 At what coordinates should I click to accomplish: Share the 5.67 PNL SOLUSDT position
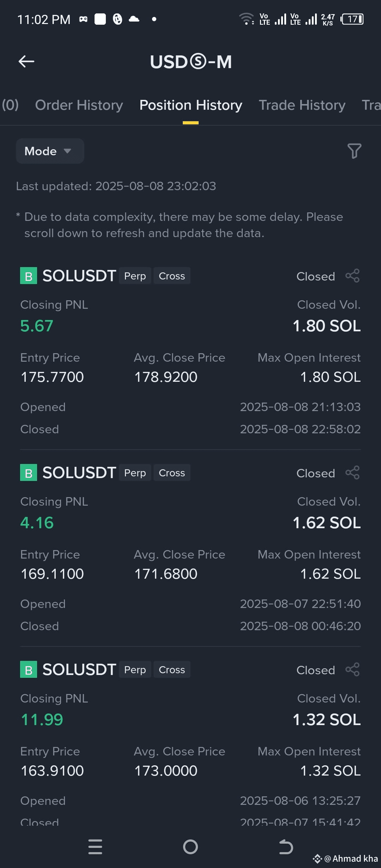[x=352, y=276]
